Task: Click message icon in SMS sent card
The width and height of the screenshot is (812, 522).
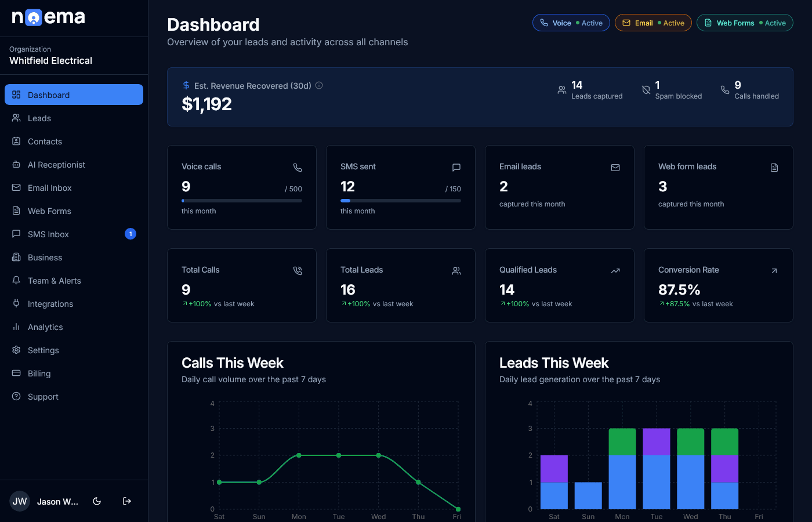Action: click(456, 168)
